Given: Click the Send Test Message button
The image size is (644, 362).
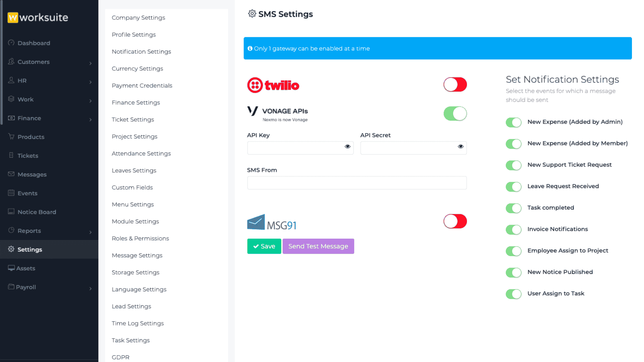Looking at the screenshot, I should click(318, 246).
